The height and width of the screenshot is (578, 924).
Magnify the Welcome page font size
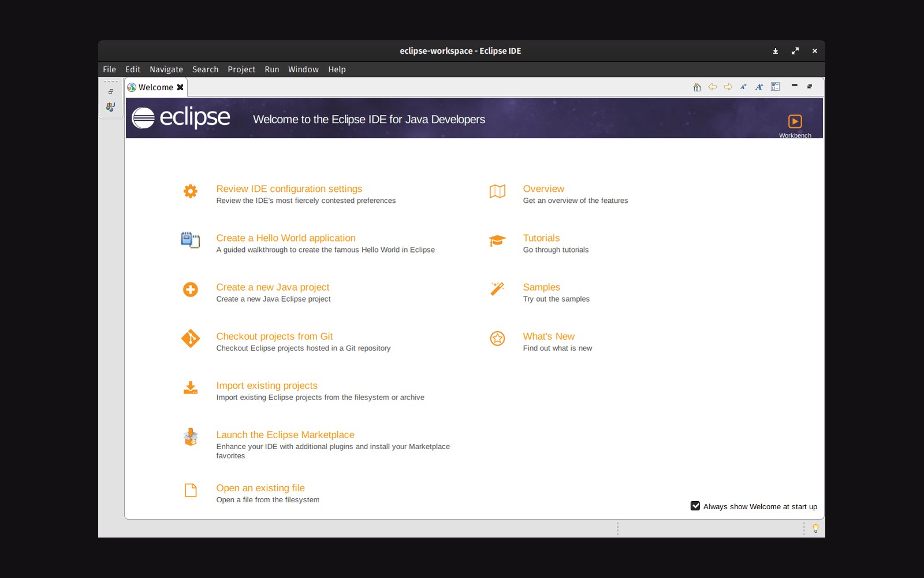tap(759, 87)
